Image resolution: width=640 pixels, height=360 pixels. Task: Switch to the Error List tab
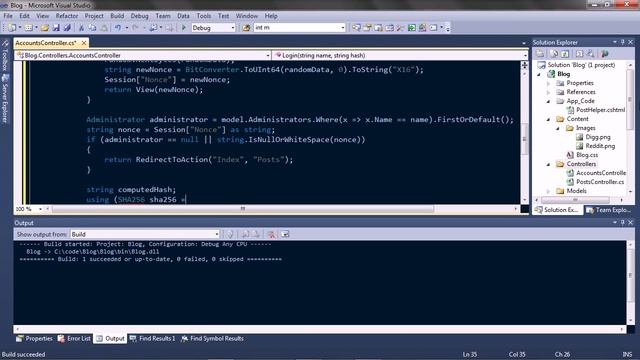[x=75, y=338]
